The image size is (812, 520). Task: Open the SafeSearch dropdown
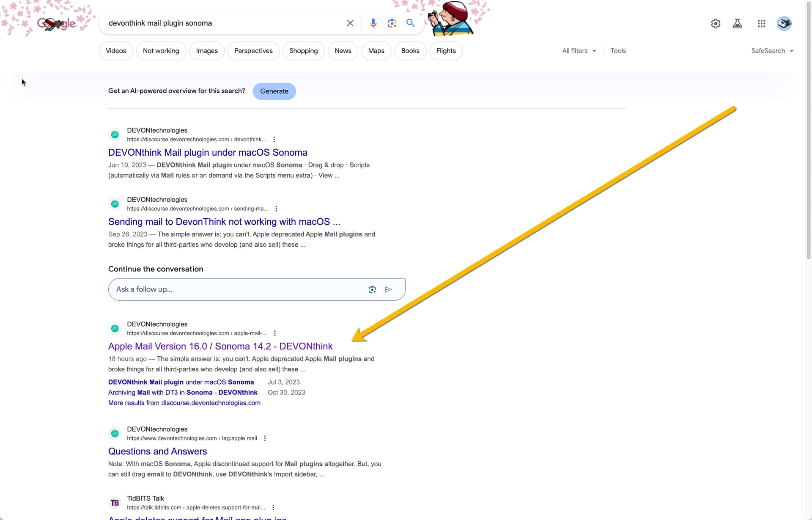point(772,51)
